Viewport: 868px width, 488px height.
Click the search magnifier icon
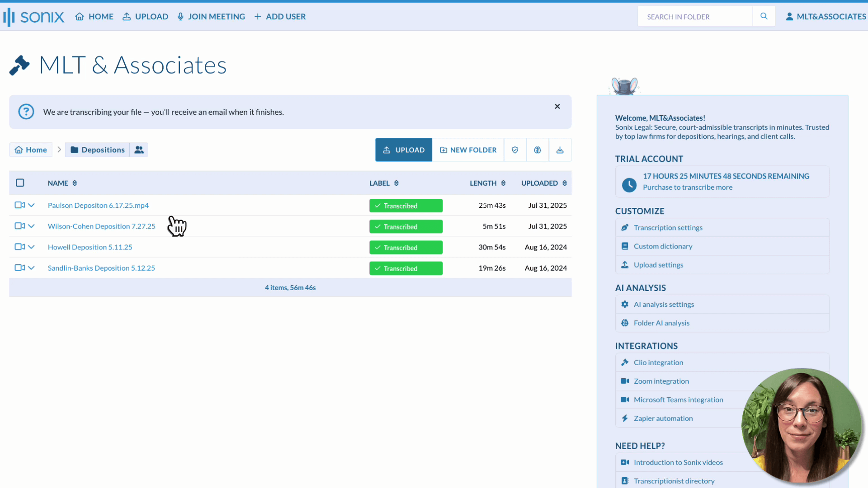(x=764, y=16)
